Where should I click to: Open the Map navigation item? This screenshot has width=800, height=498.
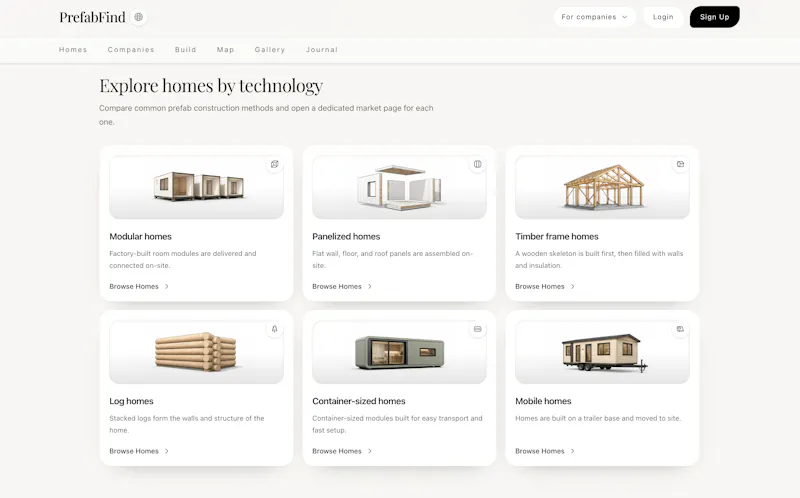(225, 49)
